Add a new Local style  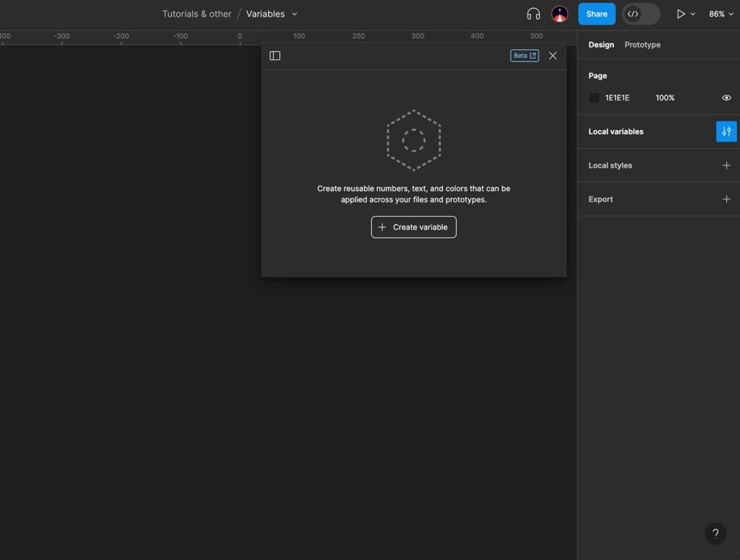tap(727, 165)
